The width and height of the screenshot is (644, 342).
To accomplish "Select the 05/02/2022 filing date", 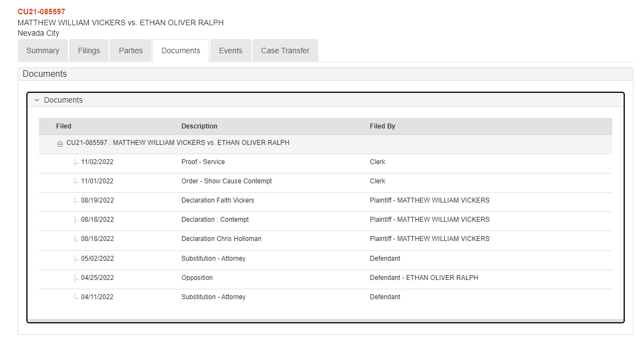I will (97, 259).
